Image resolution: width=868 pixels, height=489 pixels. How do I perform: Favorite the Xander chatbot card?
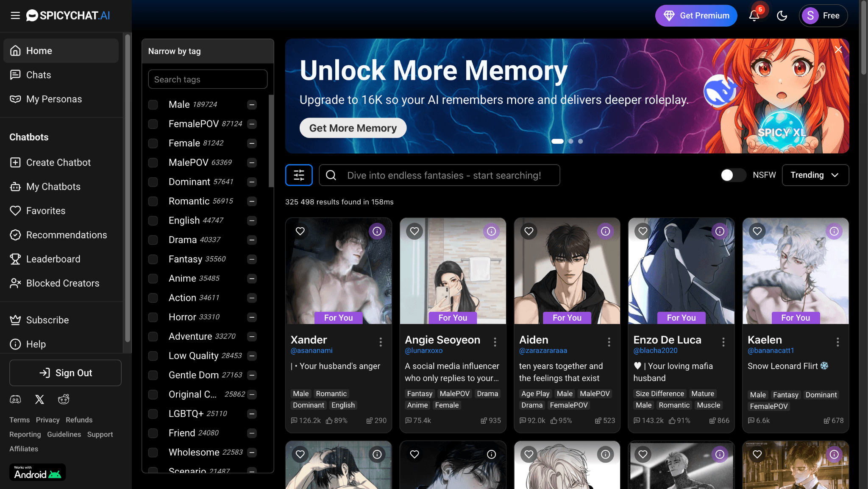tap(300, 231)
